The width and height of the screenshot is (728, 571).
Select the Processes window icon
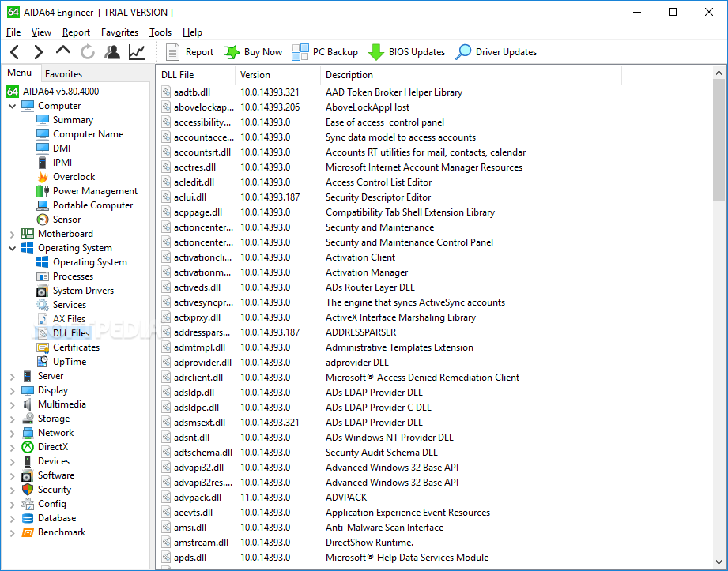point(42,276)
